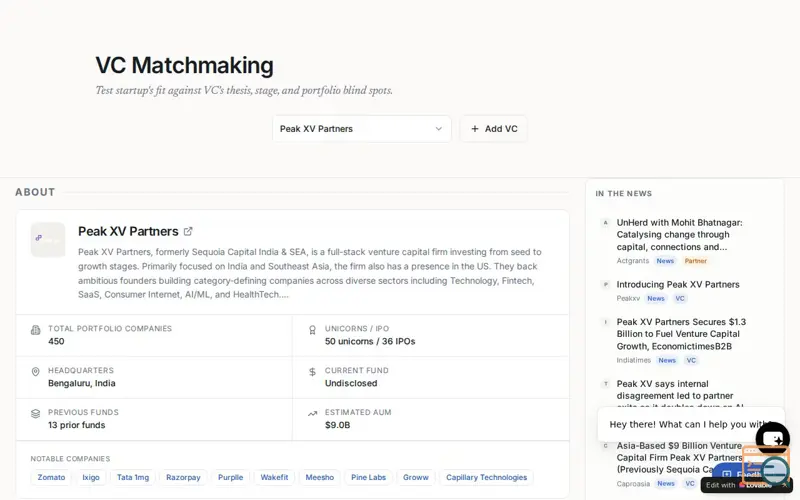Open the external link icon beside Peak XV Partners
This screenshot has width=800, height=500.
click(188, 231)
